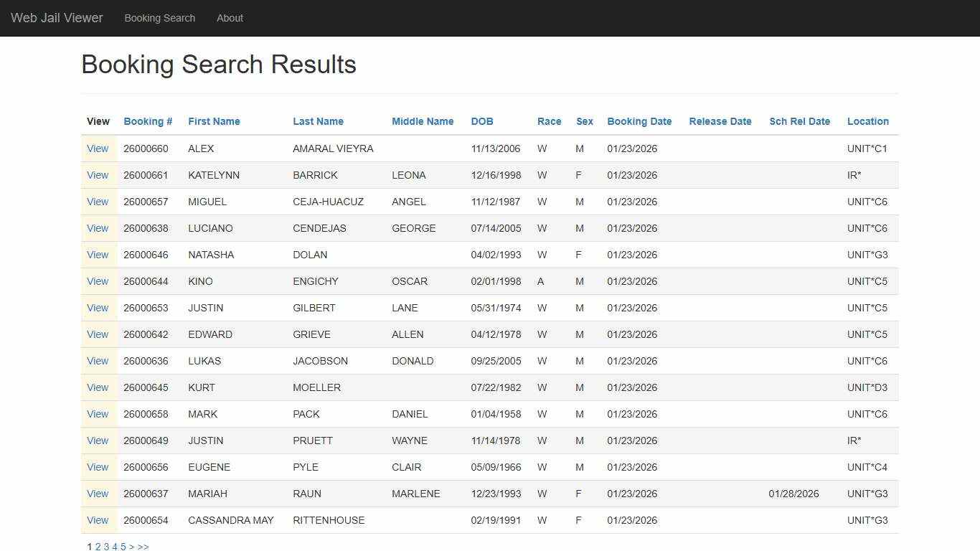
Task: Open LUCIANO CENDEJAS booking details
Action: pyautogui.click(x=98, y=228)
